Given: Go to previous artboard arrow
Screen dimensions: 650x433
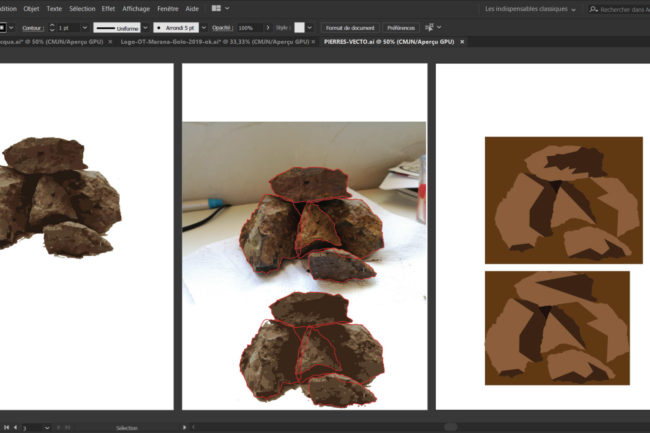Looking at the screenshot, I should click(x=15, y=427).
